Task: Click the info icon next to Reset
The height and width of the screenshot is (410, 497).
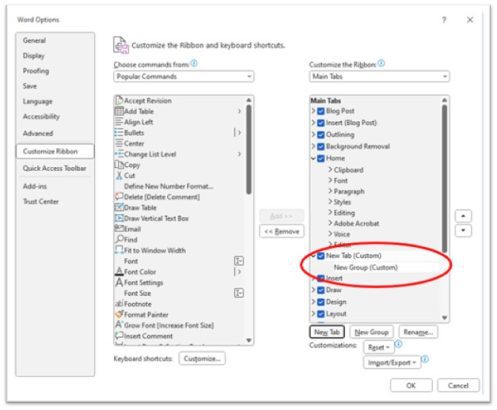Action: click(x=399, y=344)
